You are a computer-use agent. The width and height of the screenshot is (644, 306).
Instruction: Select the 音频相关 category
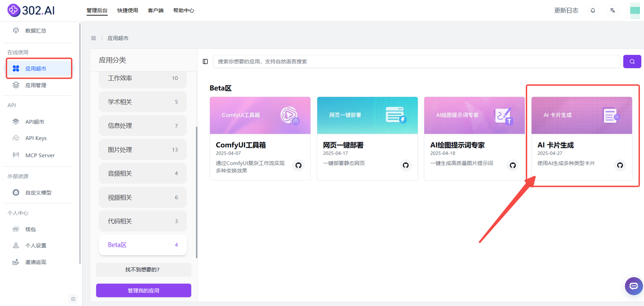(143, 173)
